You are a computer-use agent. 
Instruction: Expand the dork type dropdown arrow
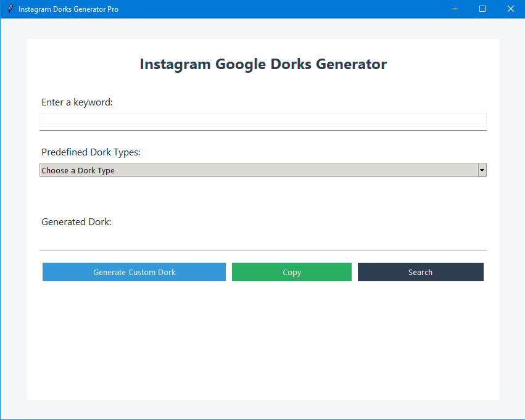click(482, 170)
